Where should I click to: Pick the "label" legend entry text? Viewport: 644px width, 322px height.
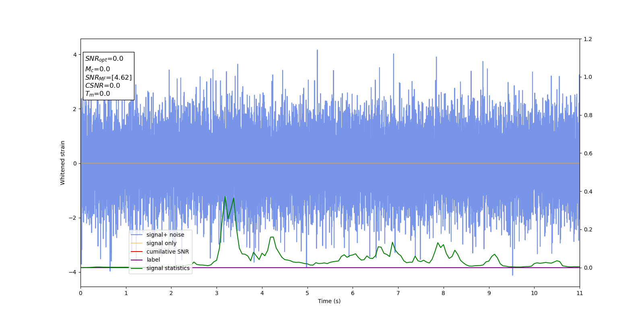tap(153, 260)
